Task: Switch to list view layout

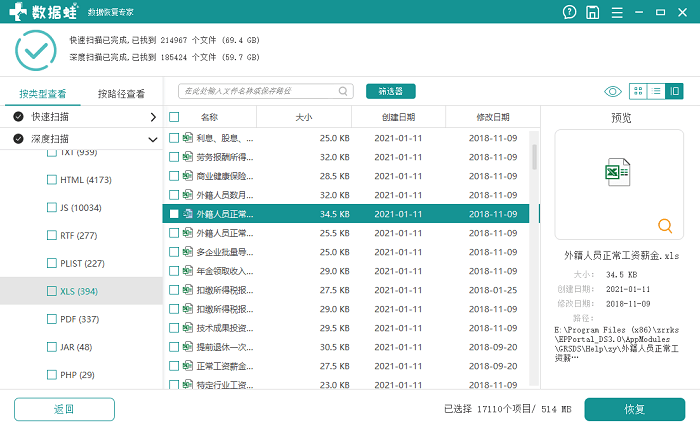Action: pos(656,91)
